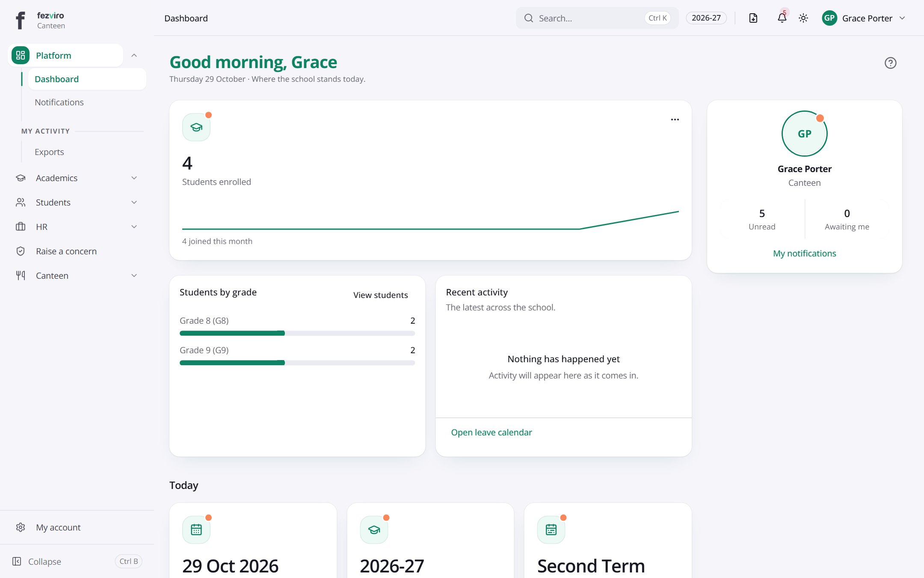The width and height of the screenshot is (924, 578).
Task: Click the Canteen utensils sidebar icon
Action: [21, 276]
